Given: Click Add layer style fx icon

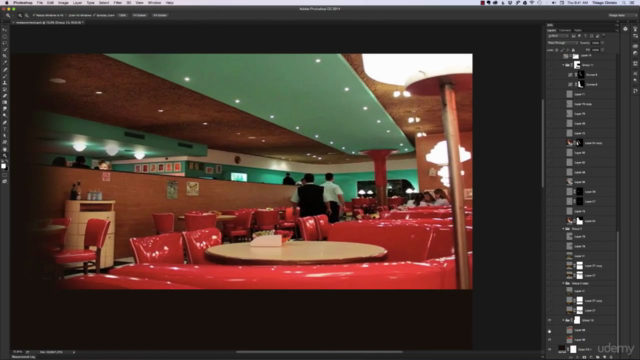Looking at the screenshot, I should (577, 357).
